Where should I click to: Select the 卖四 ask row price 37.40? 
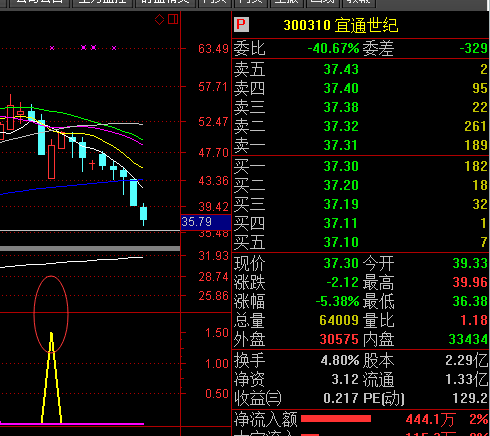341,88
